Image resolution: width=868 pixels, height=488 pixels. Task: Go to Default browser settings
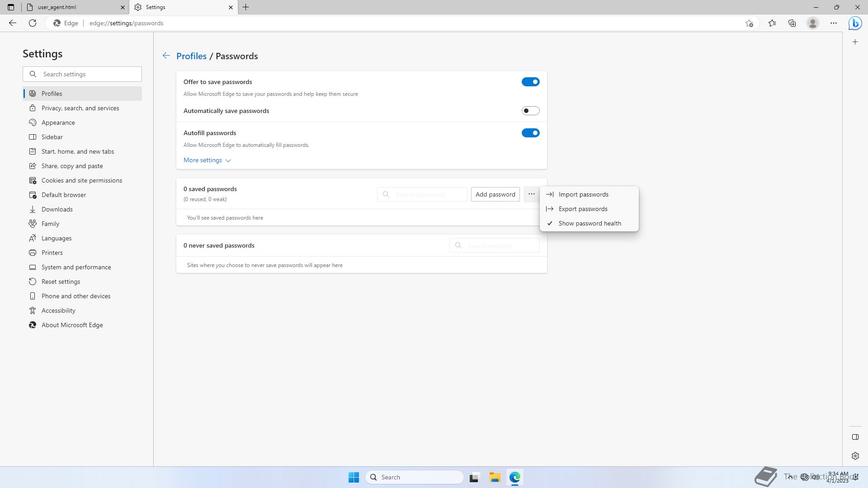[x=82, y=195]
